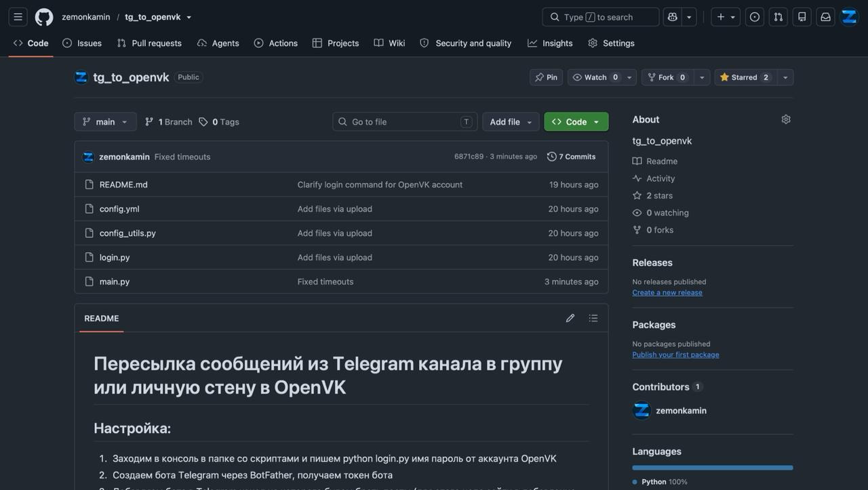Image resolution: width=868 pixels, height=490 pixels.
Task: Open the Pull requests tab
Action: [149, 43]
